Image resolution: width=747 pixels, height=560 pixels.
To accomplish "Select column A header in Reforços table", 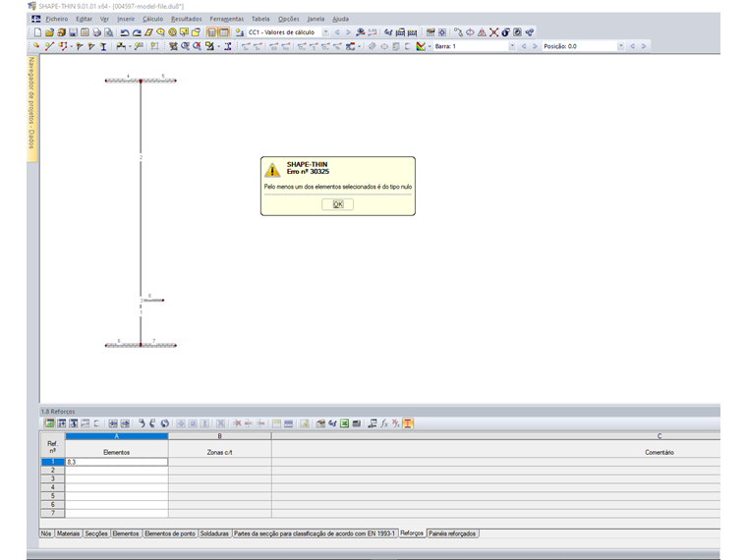I will pyautogui.click(x=116, y=435).
